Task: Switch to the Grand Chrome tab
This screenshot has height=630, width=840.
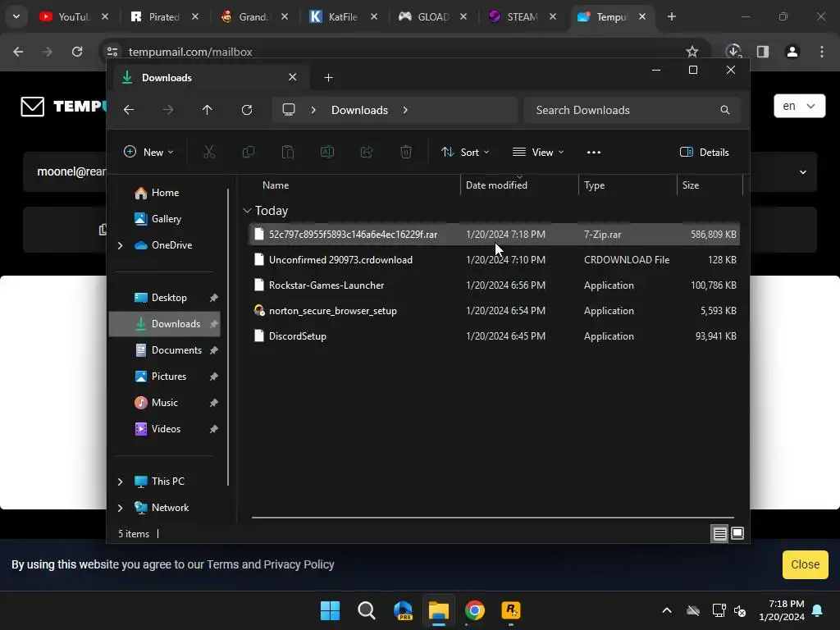Action: coord(253,16)
